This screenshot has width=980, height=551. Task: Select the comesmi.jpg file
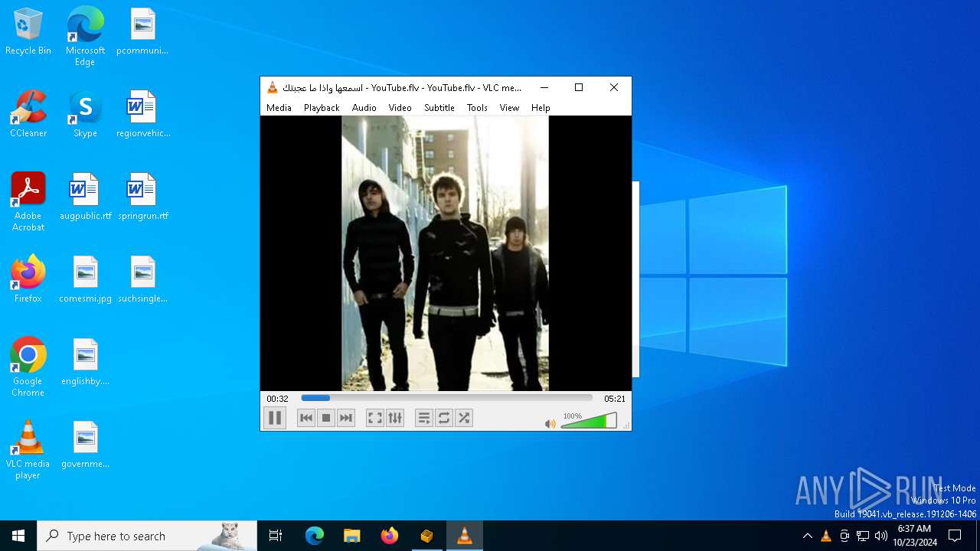coord(85,280)
